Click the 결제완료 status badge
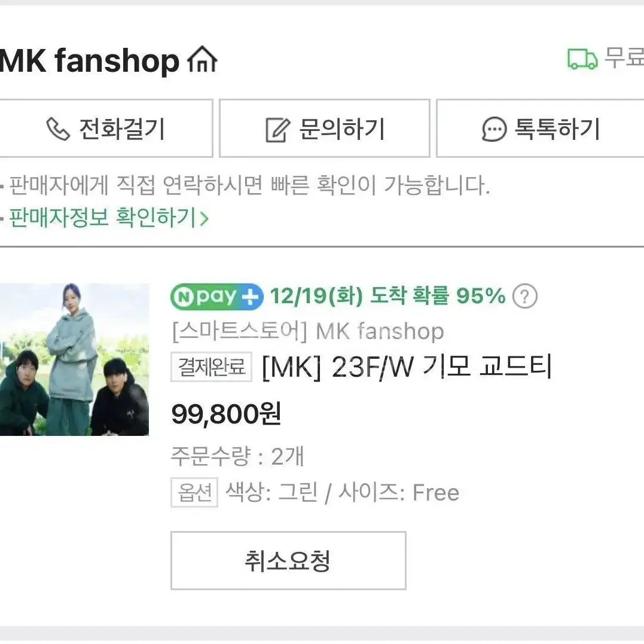The height and width of the screenshot is (644, 644). tap(212, 367)
